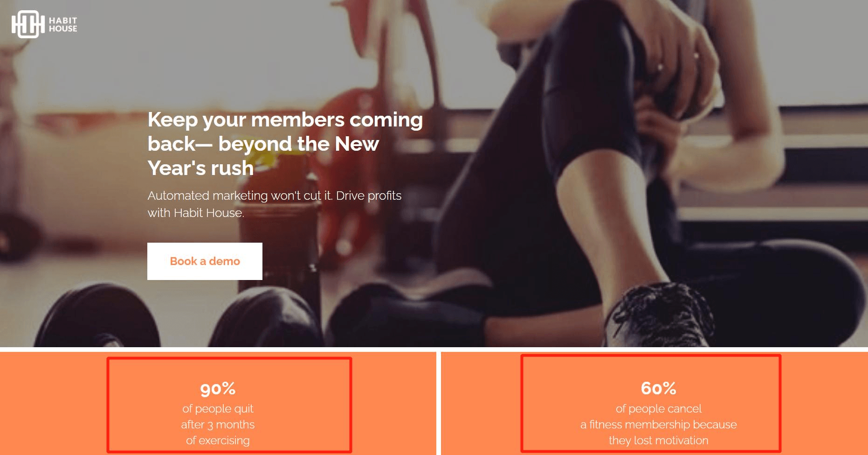The height and width of the screenshot is (455, 868).
Task: Click the "back— beyond the New" headline line
Action: click(x=263, y=144)
